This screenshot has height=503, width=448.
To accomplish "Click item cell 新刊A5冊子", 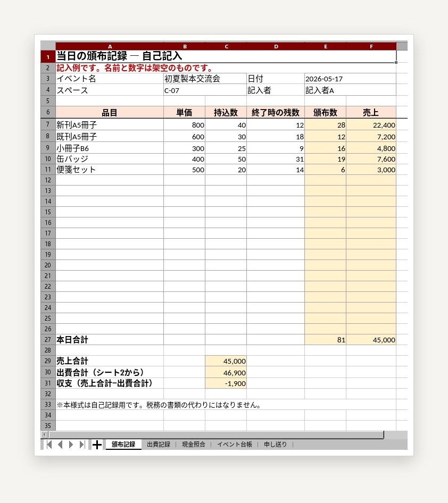I will click(x=110, y=124).
